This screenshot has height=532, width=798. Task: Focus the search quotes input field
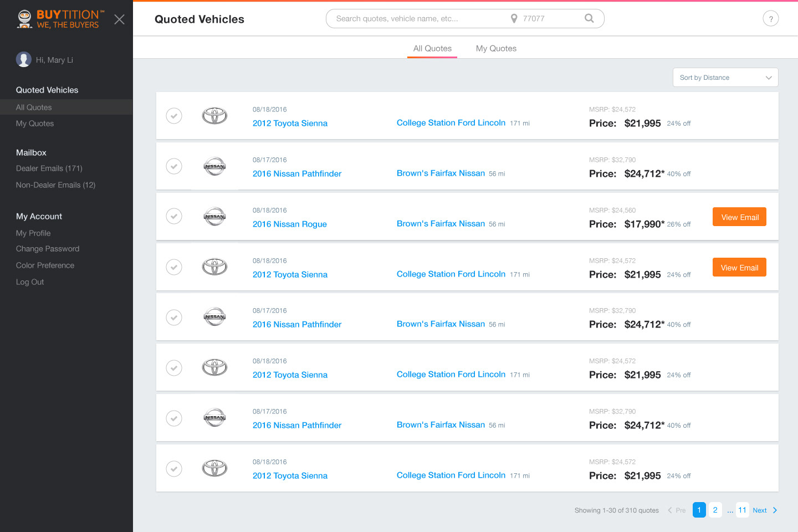[x=416, y=18]
